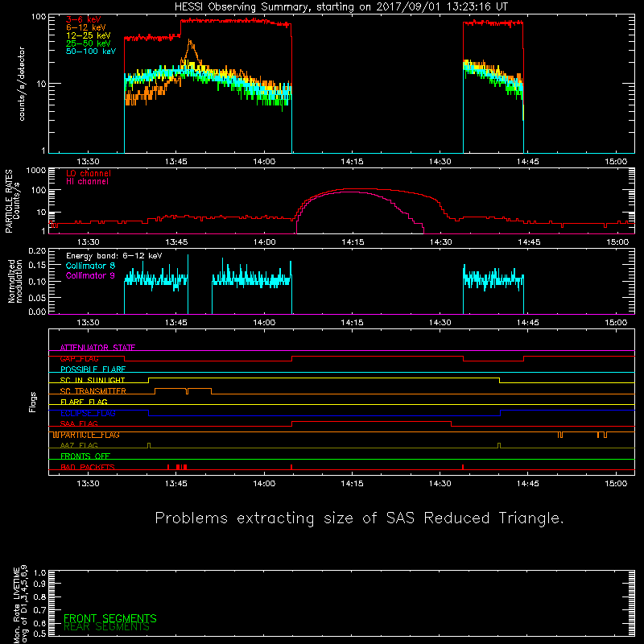
Task: Click the crest of the pink HI channel particle curve
Action: tap(351, 192)
